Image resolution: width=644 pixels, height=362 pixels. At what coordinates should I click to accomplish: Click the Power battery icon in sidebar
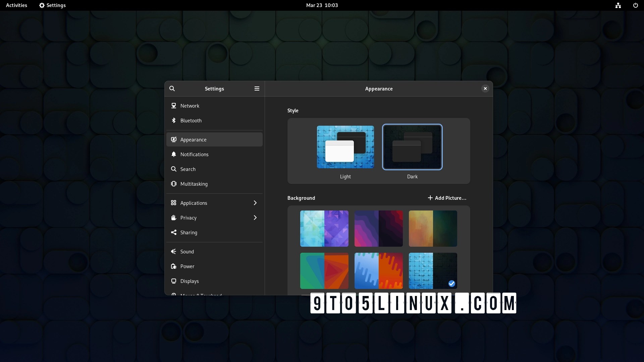(174, 266)
